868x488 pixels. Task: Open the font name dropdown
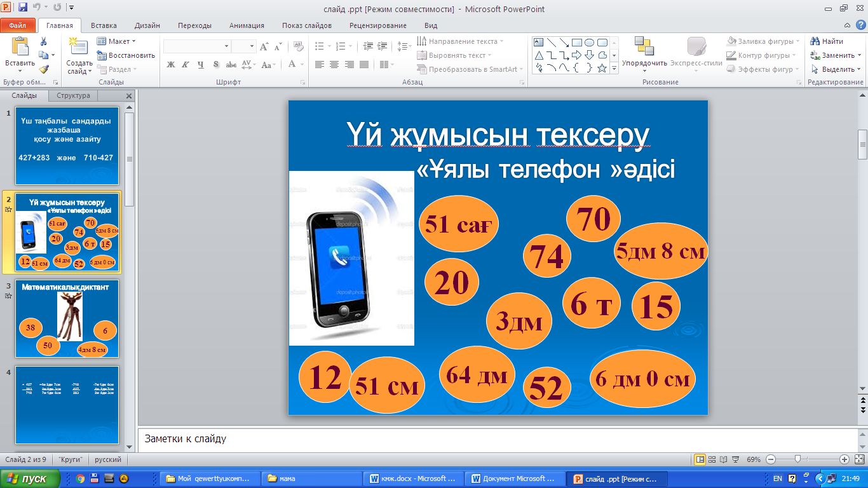click(226, 46)
